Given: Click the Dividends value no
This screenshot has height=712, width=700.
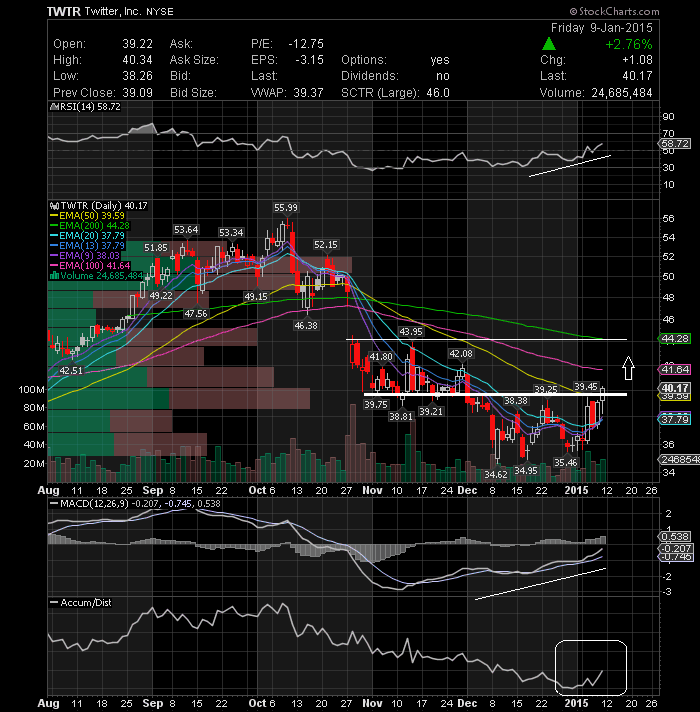Looking at the screenshot, I should pos(443,76).
